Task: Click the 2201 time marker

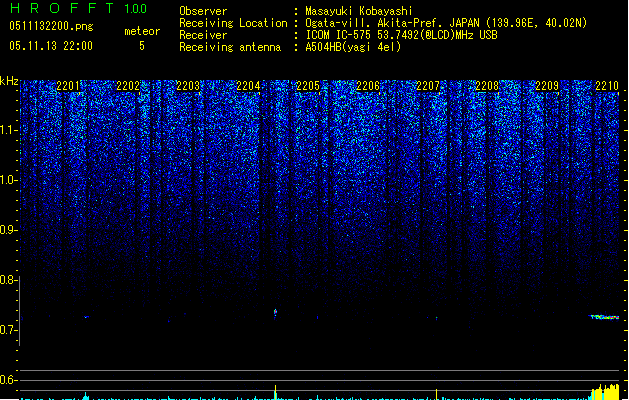Action: [68, 86]
